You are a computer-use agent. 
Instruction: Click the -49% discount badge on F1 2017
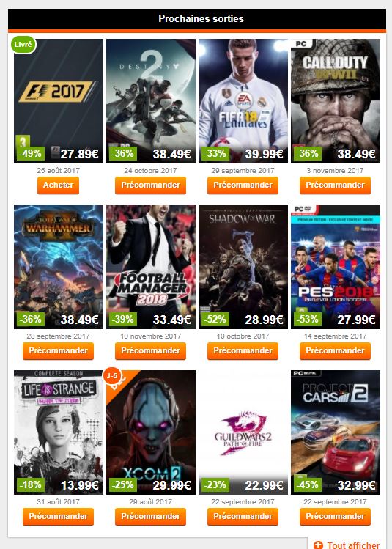[x=31, y=153]
